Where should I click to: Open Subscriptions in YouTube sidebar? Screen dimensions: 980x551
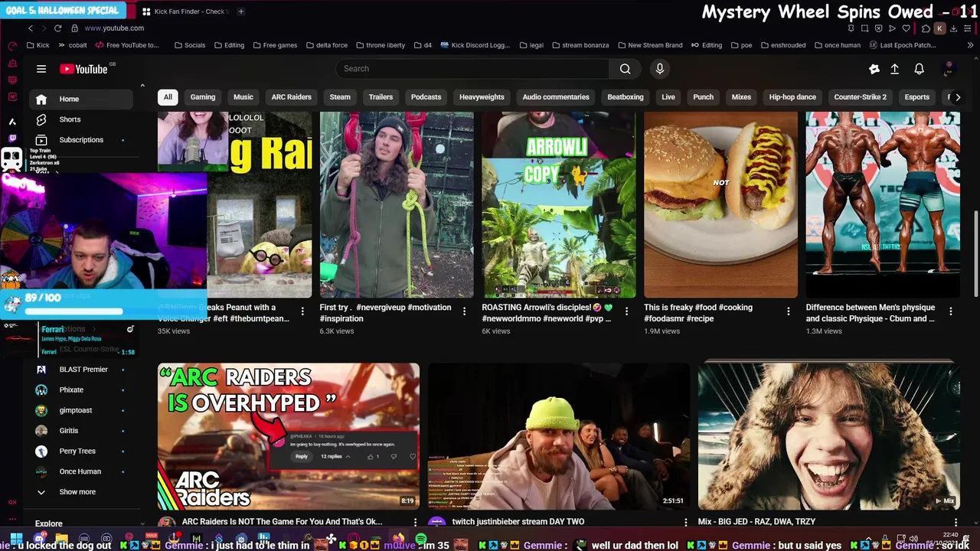point(81,140)
